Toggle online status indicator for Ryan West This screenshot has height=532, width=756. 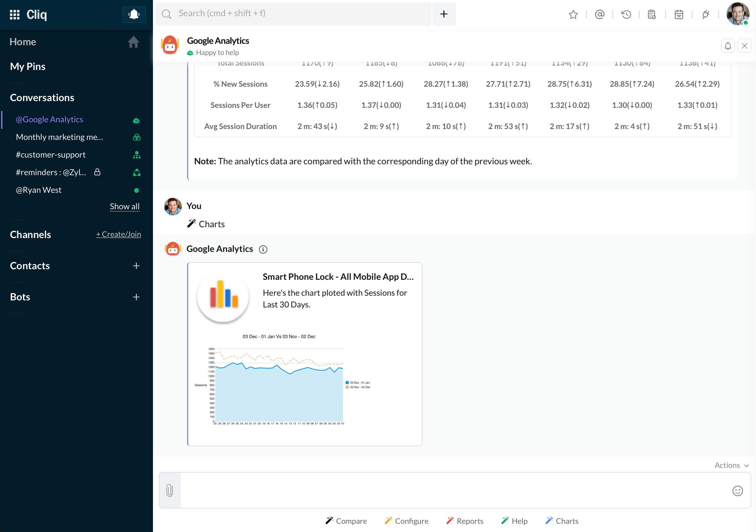[135, 189]
